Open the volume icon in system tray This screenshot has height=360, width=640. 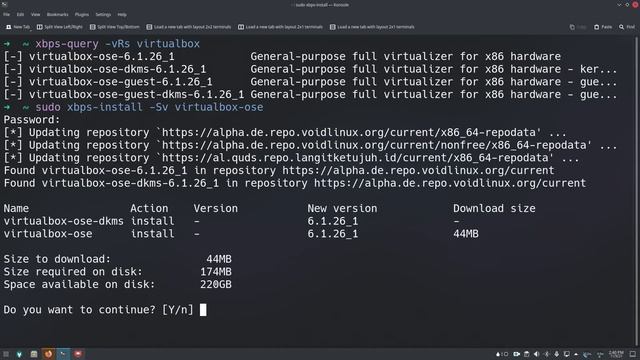tap(536, 354)
